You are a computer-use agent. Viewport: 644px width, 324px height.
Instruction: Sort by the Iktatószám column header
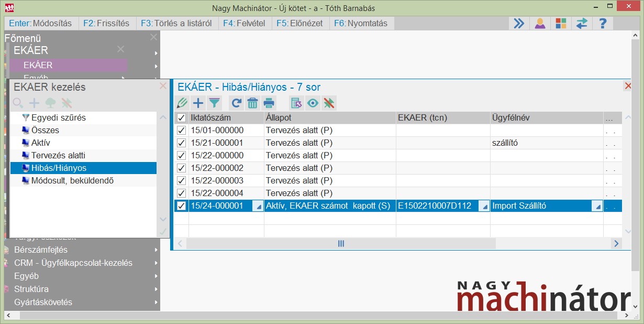(226, 118)
